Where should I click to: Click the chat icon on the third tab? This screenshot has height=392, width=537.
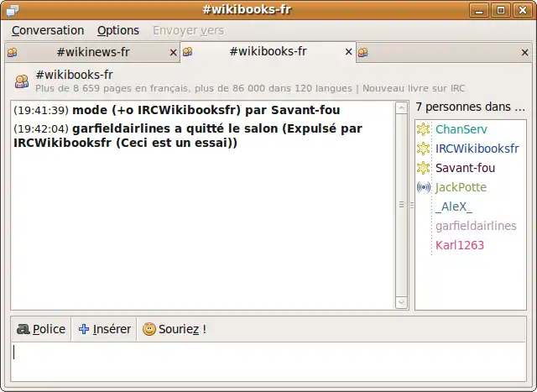[362, 52]
